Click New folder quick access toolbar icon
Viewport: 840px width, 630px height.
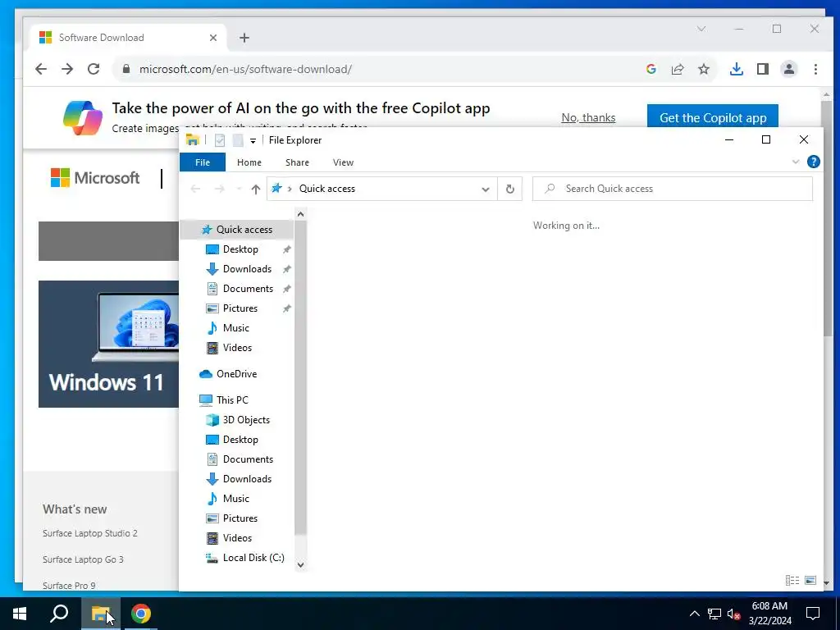[x=238, y=140]
